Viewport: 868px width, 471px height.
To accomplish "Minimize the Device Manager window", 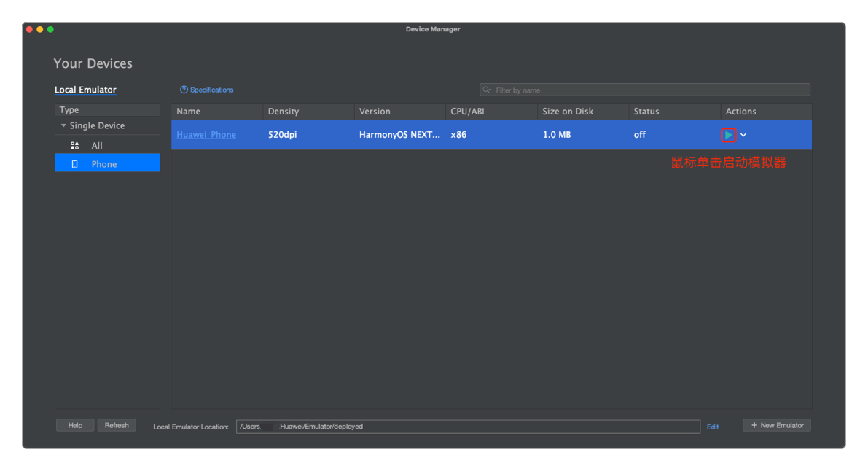I will (40, 29).
